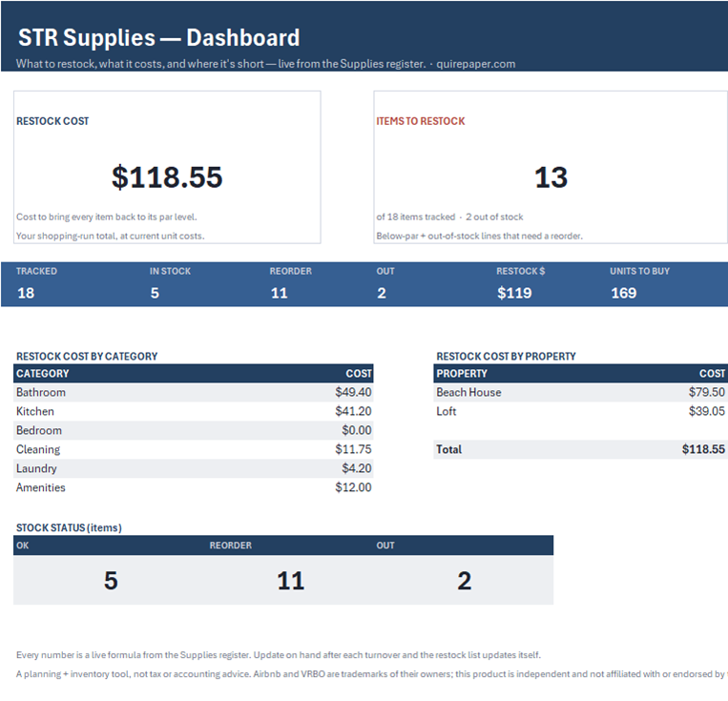The width and height of the screenshot is (728, 701).
Task: Click the Bedroom category row
Action: click(x=193, y=430)
